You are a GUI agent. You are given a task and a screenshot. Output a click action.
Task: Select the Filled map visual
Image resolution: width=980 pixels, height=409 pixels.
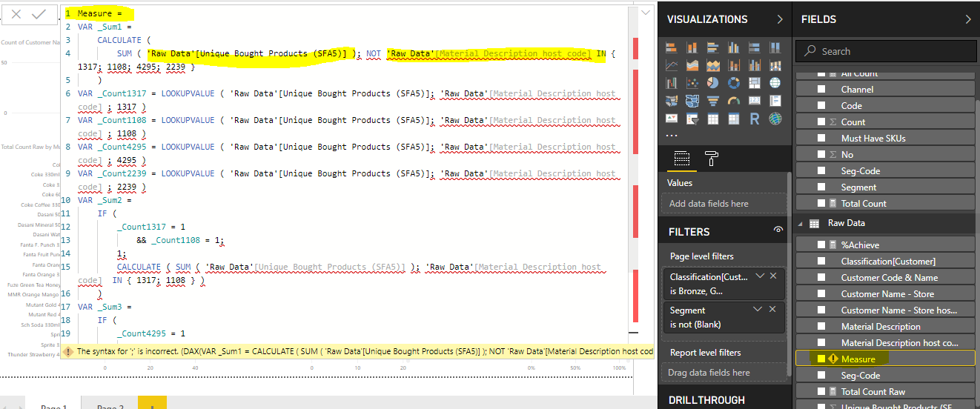coord(672,101)
